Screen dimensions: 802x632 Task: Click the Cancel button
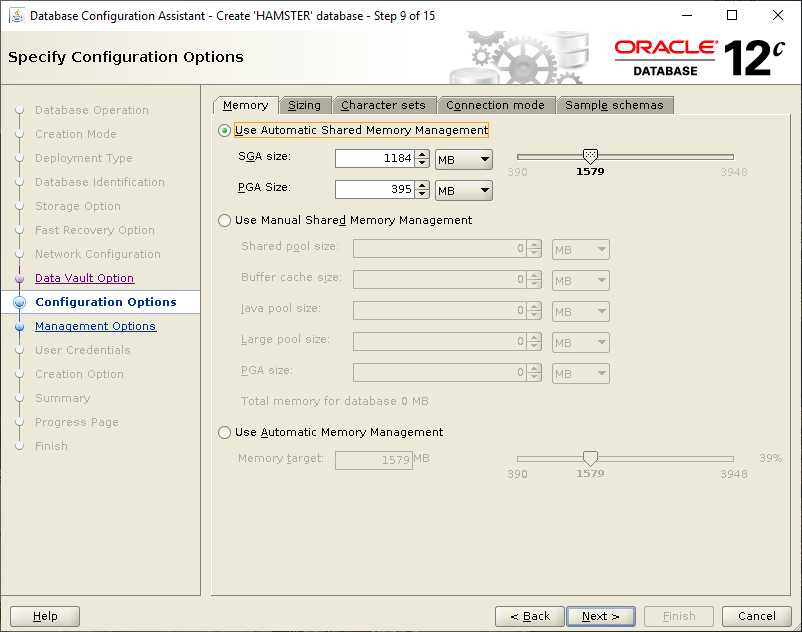coord(756,616)
